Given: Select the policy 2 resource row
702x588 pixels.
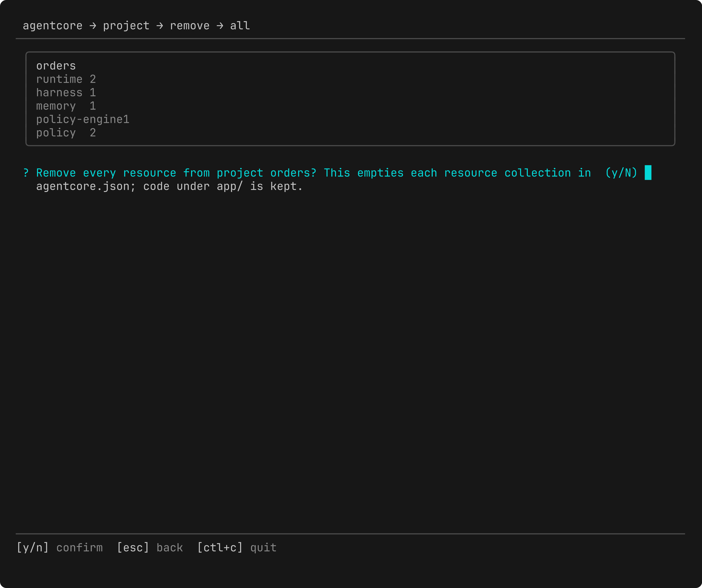Looking at the screenshot, I should pos(66,133).
